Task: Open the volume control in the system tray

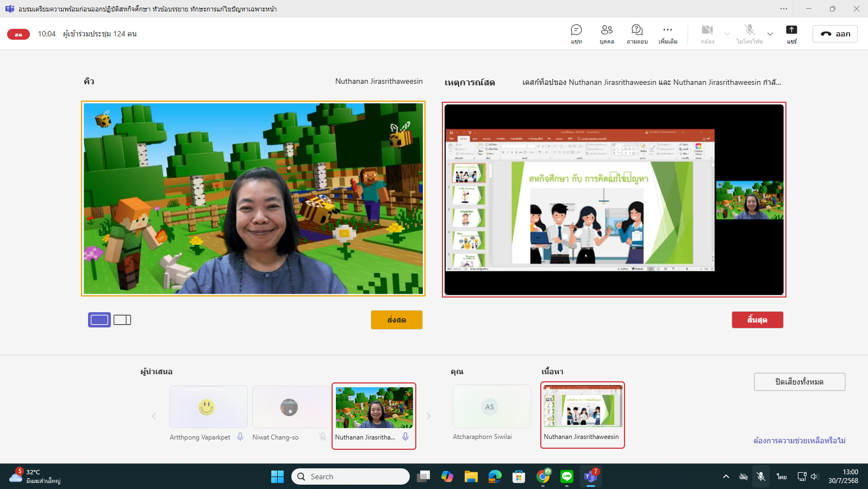Action: [814, 476]
